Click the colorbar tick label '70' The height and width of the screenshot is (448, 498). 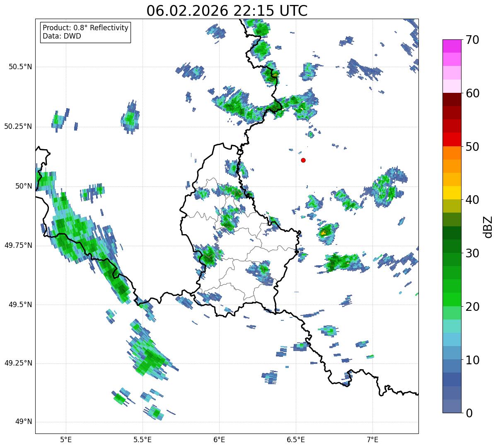472,40
